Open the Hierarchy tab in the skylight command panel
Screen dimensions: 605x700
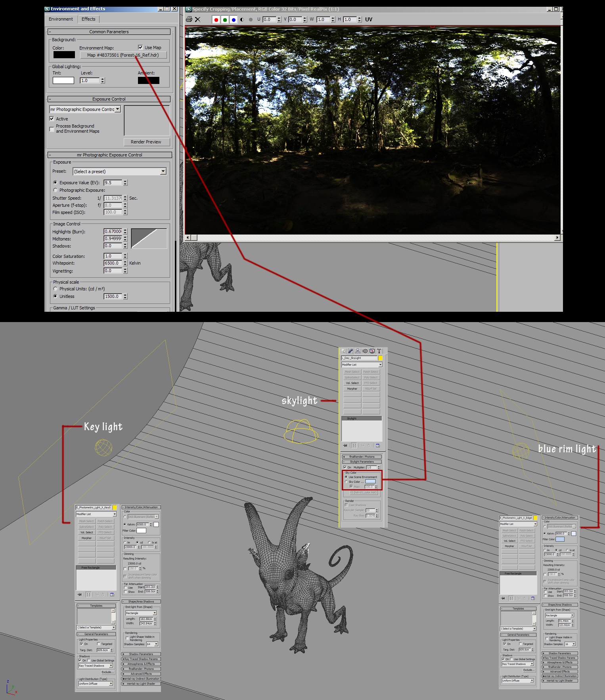(358, 351)
